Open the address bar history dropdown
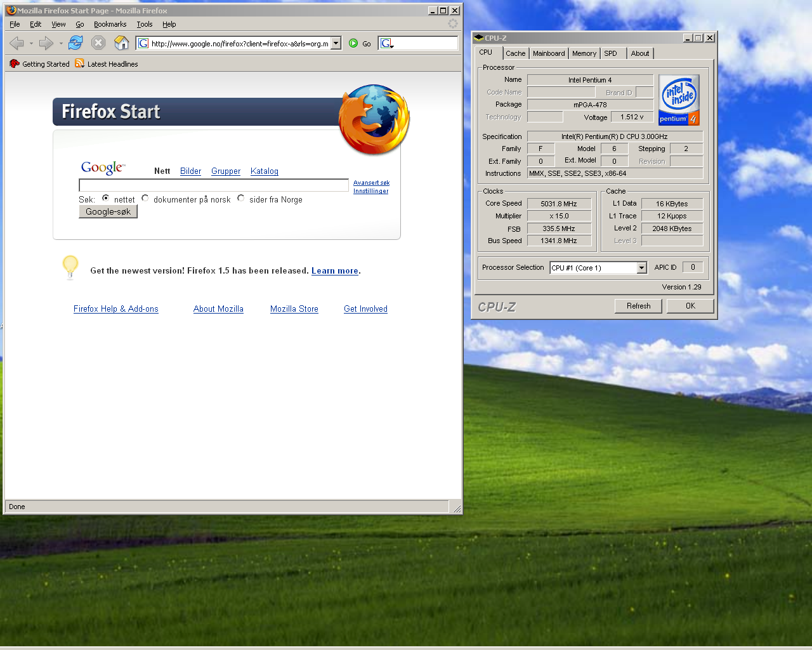 tap(336, 43)
